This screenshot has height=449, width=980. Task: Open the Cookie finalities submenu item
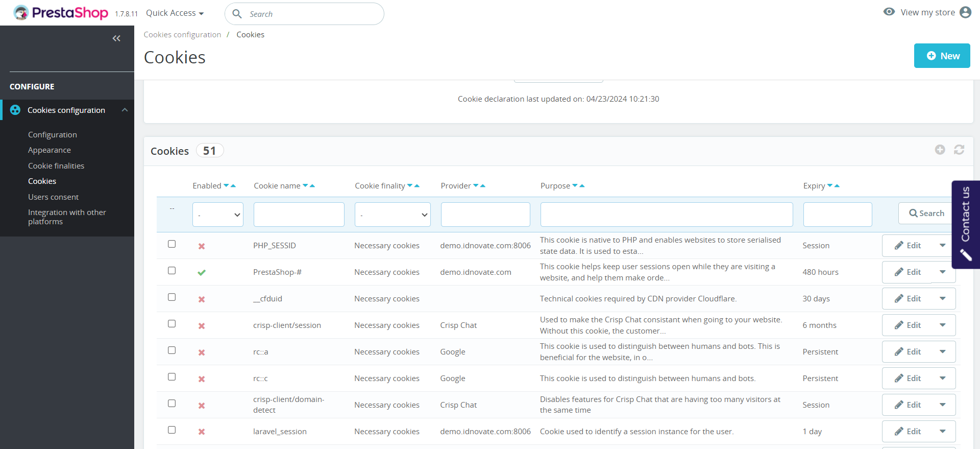[x=56, y=166]
